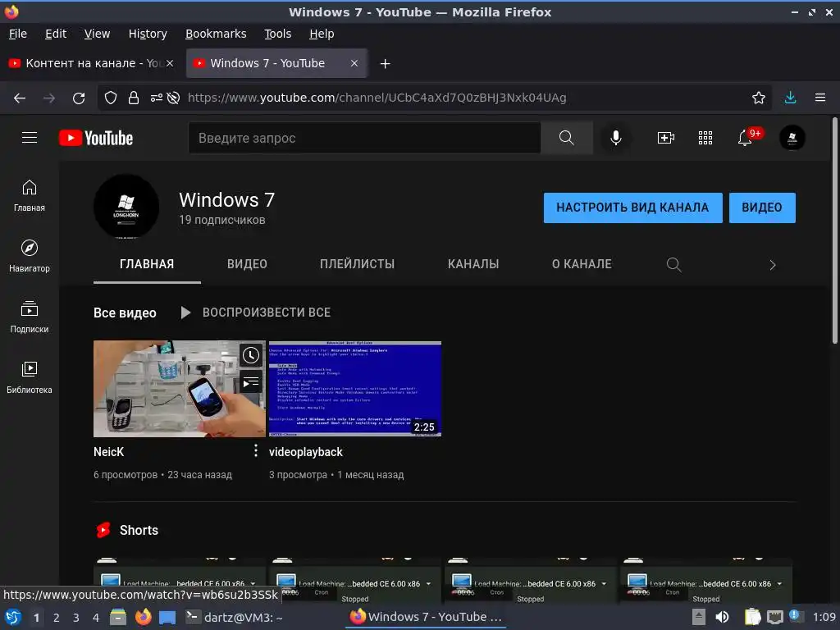
Task: Open the Firefox downloads arrow
Action: click(x=790, y=98)
